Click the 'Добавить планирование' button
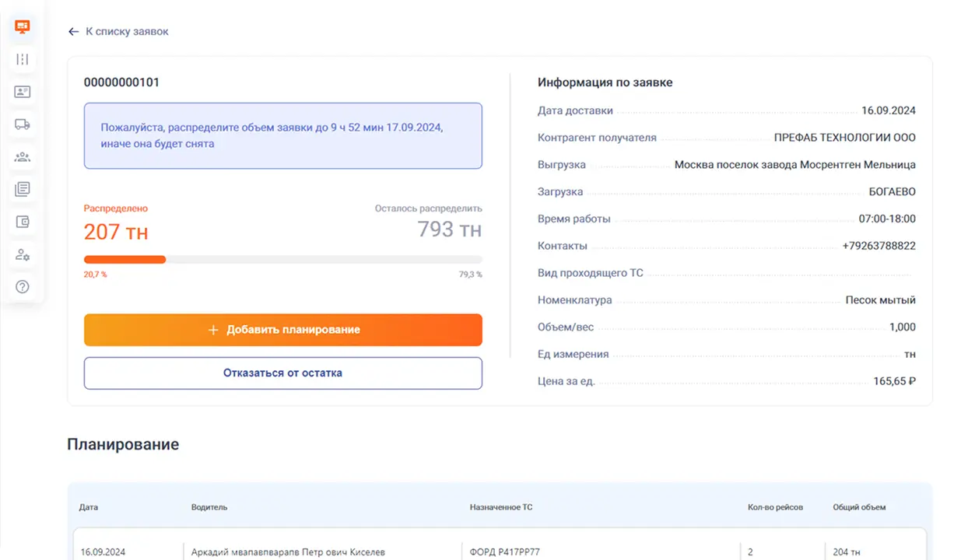 pos(283,330)
